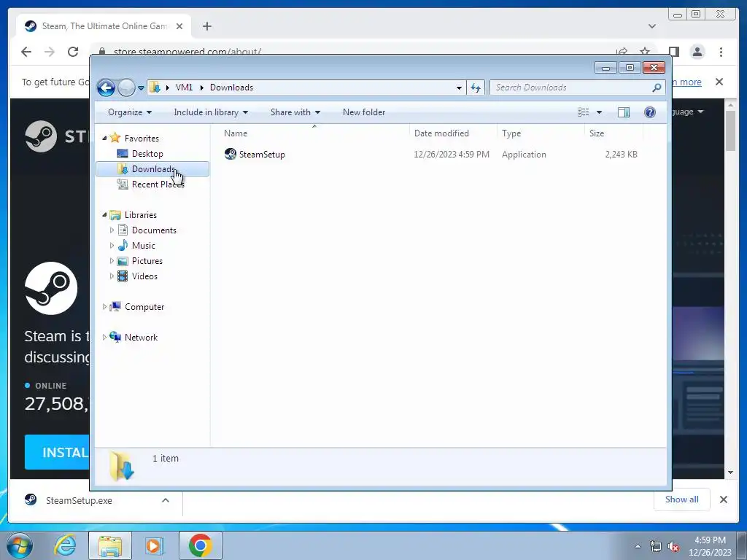747x560 pixels.
Task: Open the Videos library
Action: tap(144, 276)
